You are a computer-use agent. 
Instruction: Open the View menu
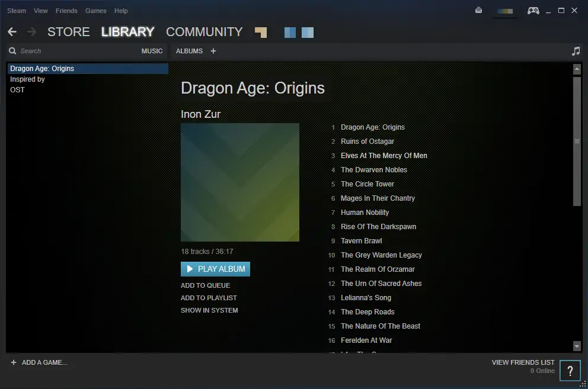pyautogui.click(x=40, y=11)
